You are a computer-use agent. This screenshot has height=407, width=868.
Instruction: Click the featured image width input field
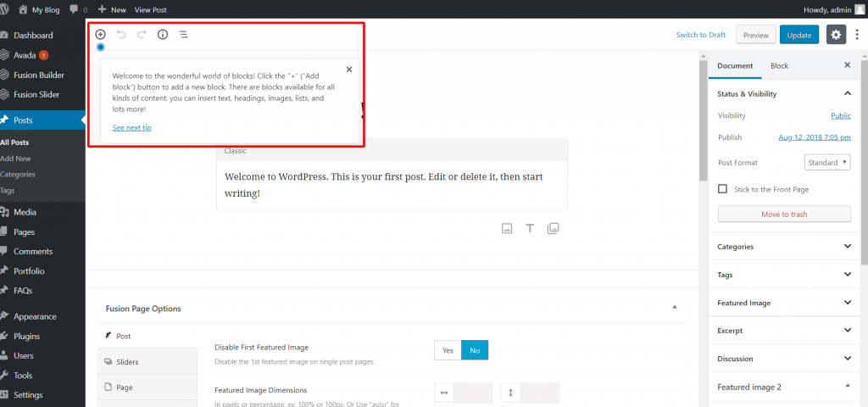(x=473, y=393)
